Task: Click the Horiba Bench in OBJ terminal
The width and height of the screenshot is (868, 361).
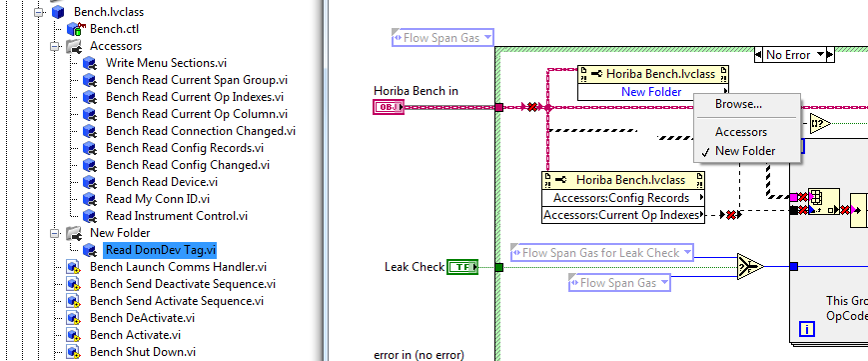Action: tap(390, 107)
